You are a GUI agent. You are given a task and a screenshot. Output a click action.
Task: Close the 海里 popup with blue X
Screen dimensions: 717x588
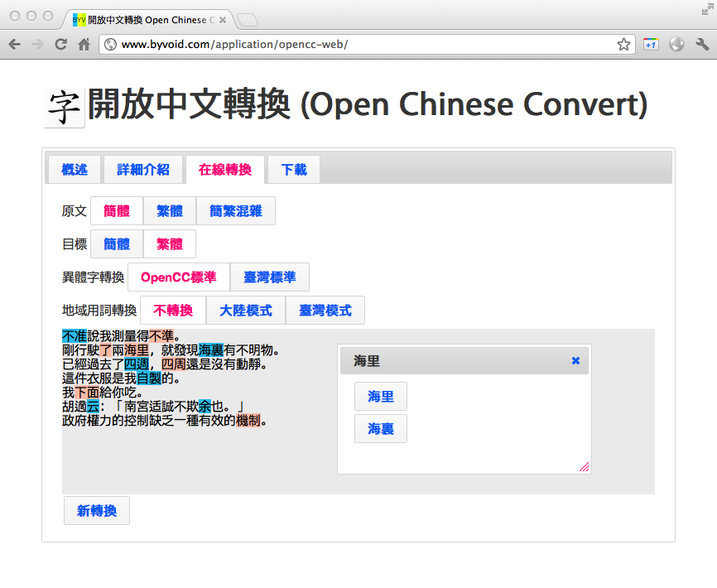tap(575, 361)
